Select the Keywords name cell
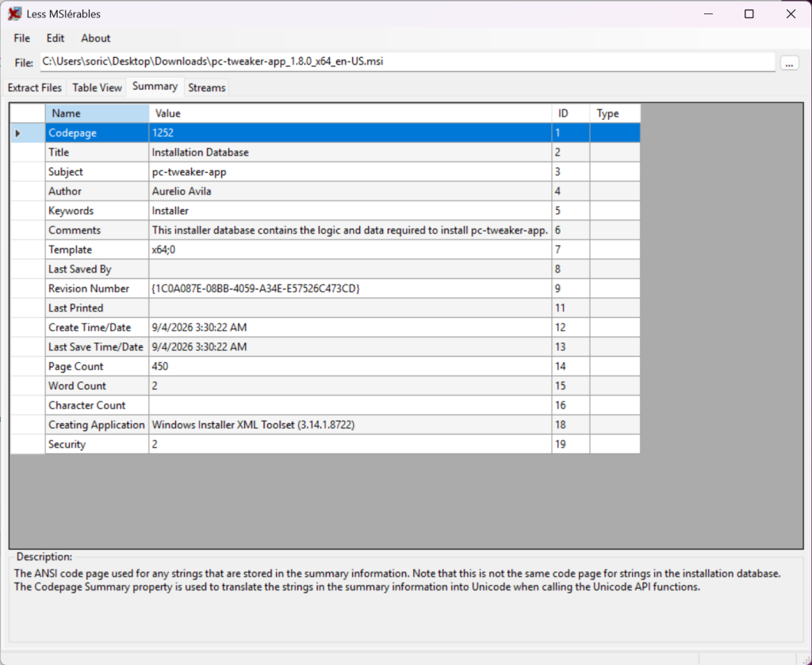The width and height of the screenshot is (812, 665). (98, 211)
